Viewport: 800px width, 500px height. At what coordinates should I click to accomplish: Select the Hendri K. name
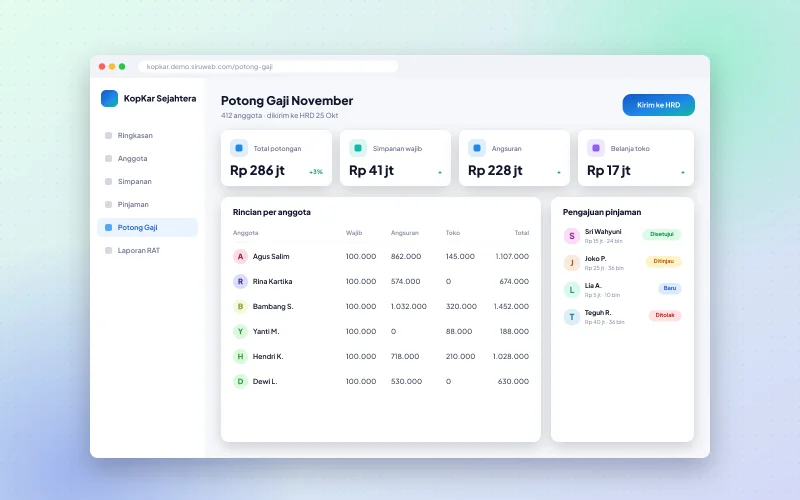tap(268, 357)
